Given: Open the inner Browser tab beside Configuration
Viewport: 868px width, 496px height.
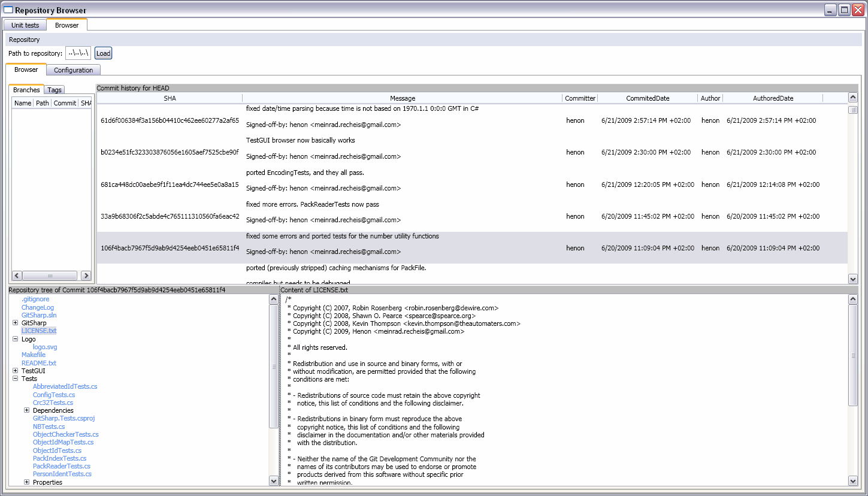Looking at the screenshot, I should 26,69.
